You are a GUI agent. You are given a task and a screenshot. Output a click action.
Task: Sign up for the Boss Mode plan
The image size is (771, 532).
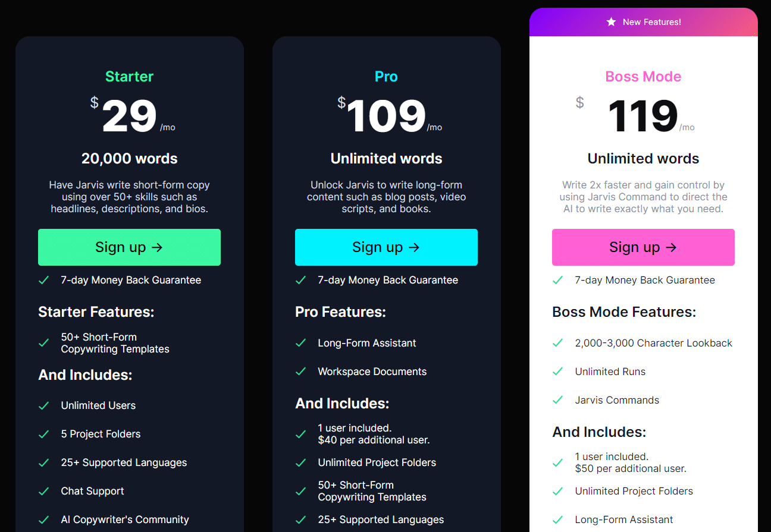tap(643, 247)
